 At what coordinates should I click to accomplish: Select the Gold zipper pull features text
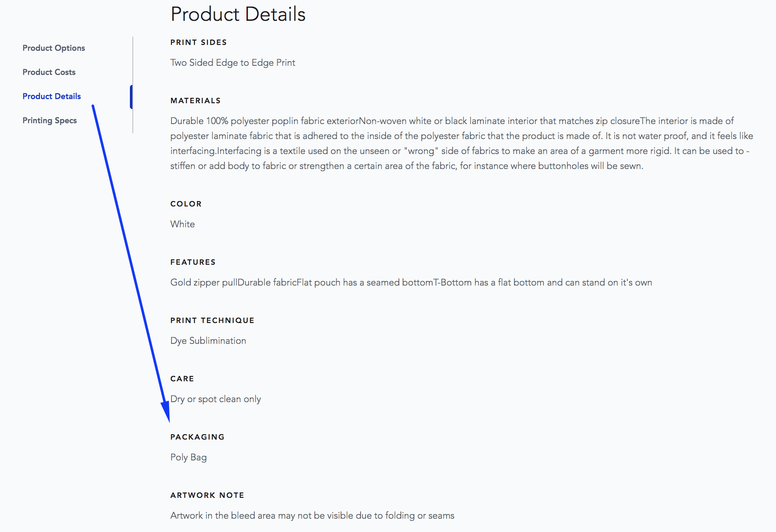(x=411, y=282)
